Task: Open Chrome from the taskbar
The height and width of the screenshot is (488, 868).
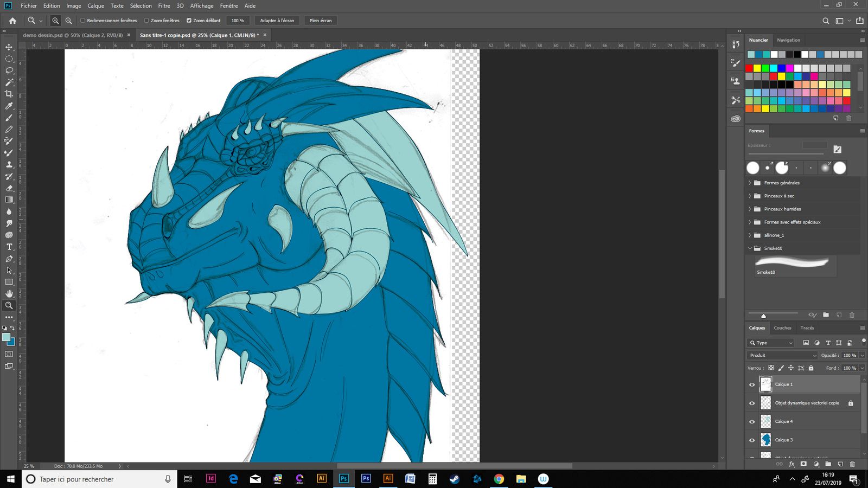Action: 499,479
